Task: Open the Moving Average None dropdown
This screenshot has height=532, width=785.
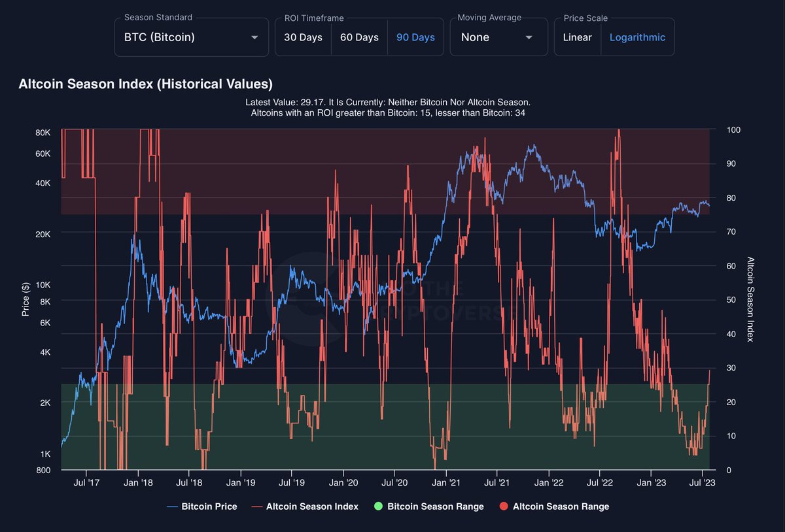Action: 499,37
